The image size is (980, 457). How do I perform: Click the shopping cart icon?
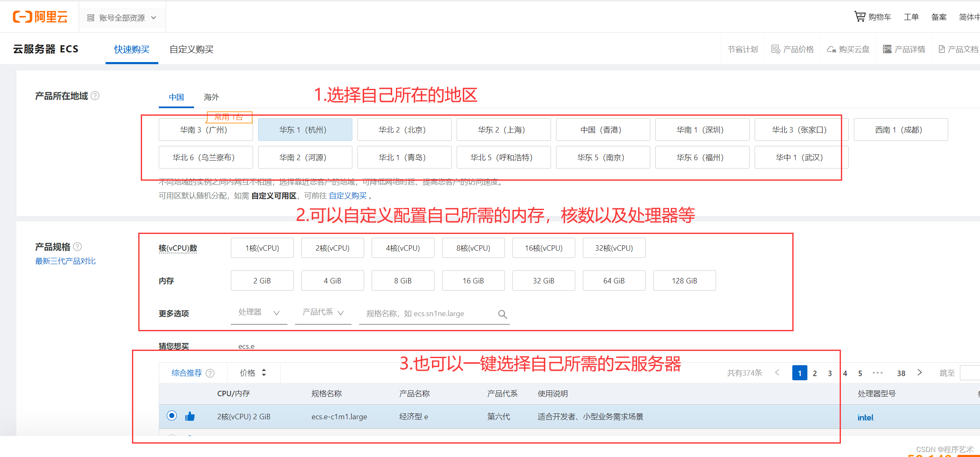tap(860, 17)
